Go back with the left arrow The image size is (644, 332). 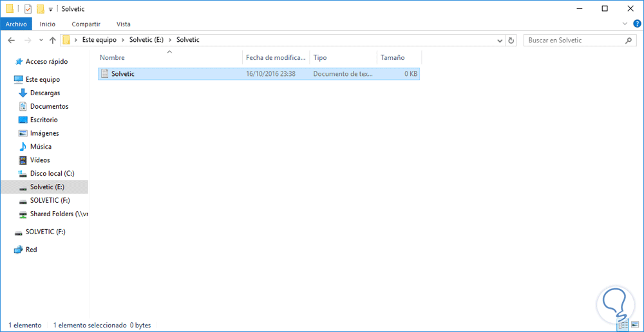click(x=12, y=41)
